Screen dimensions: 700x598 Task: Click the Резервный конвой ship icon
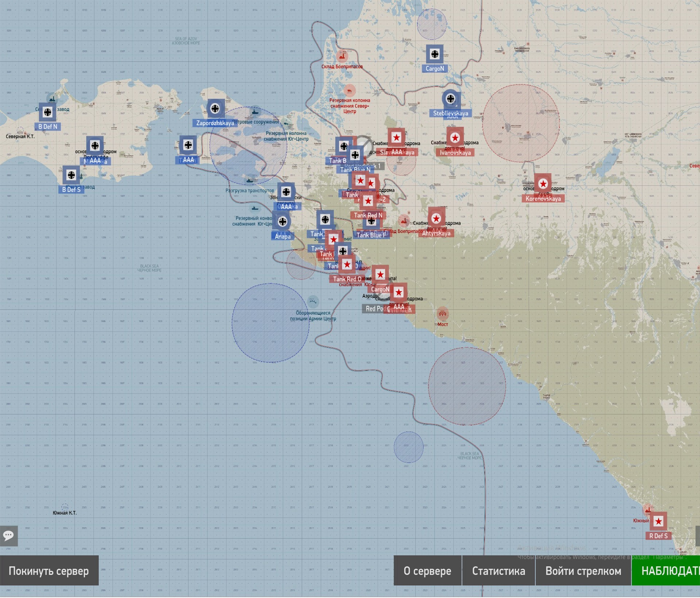(255, 209)
